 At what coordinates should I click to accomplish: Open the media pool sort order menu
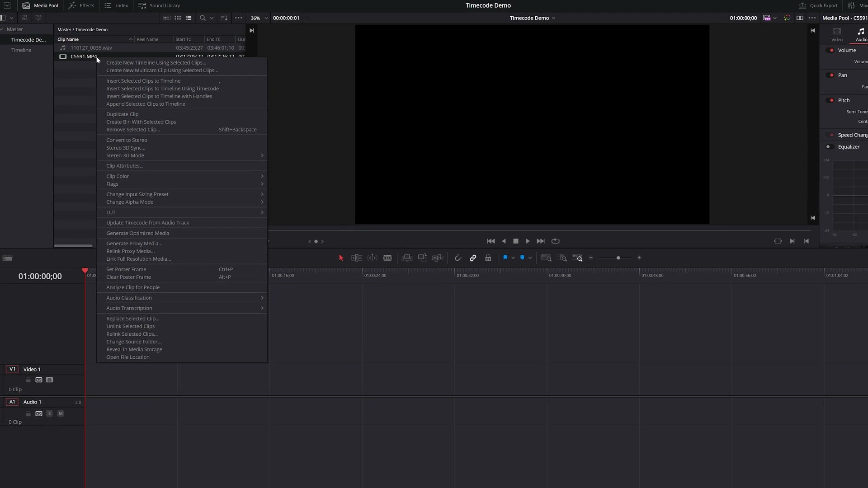[x=224, y=18]
